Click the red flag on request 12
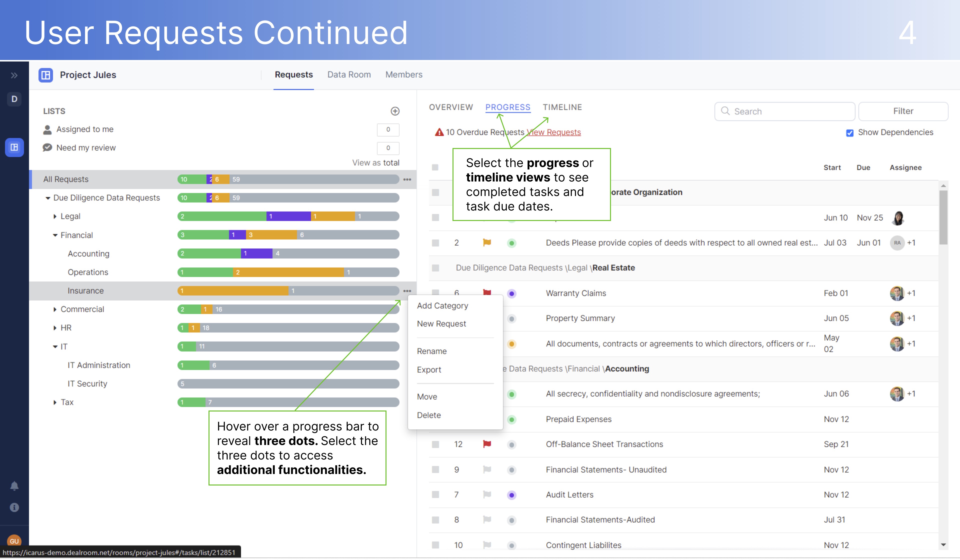Image resolution: width=960 pixels, height=560 pixels. click(486, 444)
